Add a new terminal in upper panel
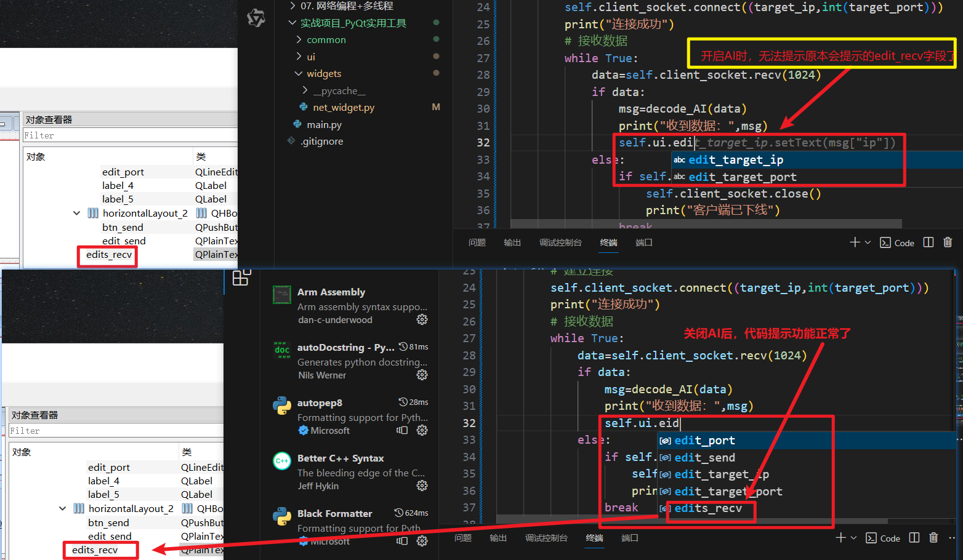This screenshot has height=560, width=963. [x=855, y=242]
